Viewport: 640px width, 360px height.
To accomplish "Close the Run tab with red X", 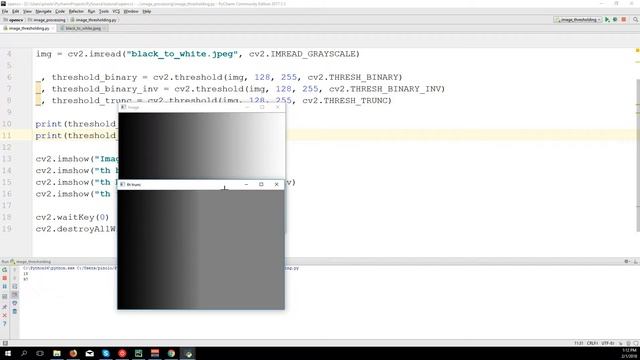I will click(4, 316).
